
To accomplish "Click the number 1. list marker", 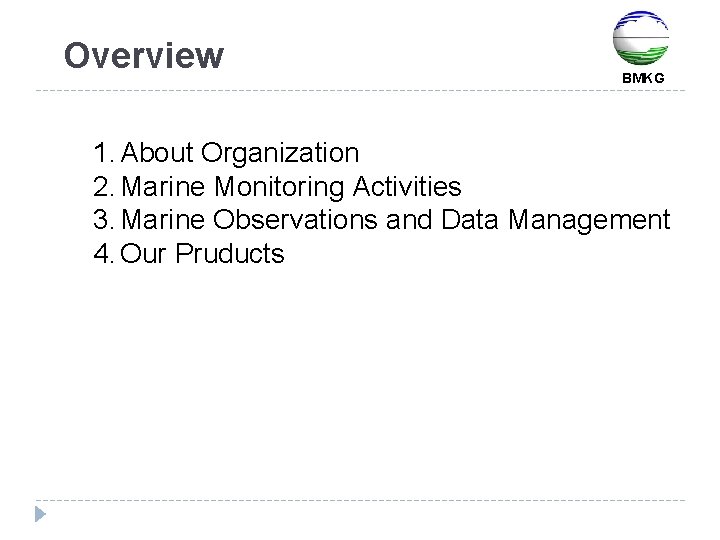I will (x=104, y=153).
